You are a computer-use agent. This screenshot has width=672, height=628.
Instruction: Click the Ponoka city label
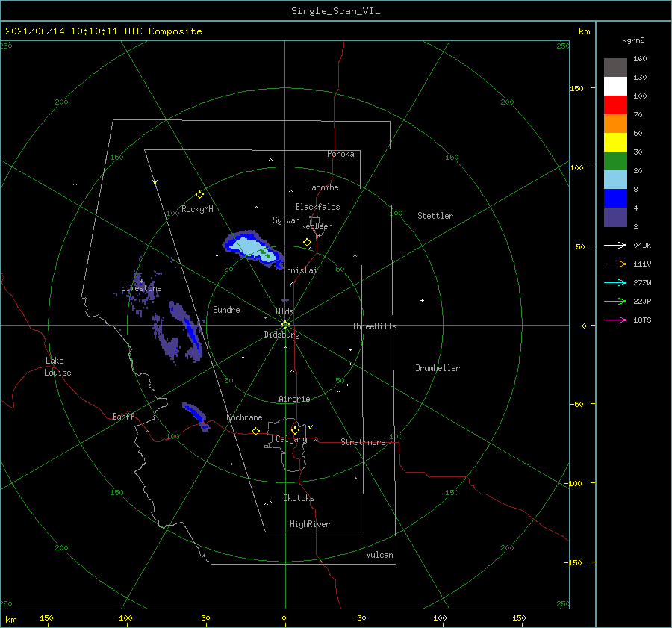pos(340,154)
